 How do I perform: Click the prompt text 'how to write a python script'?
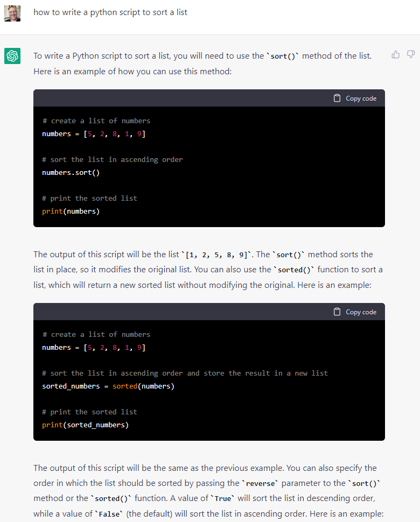tap(87, 12)
